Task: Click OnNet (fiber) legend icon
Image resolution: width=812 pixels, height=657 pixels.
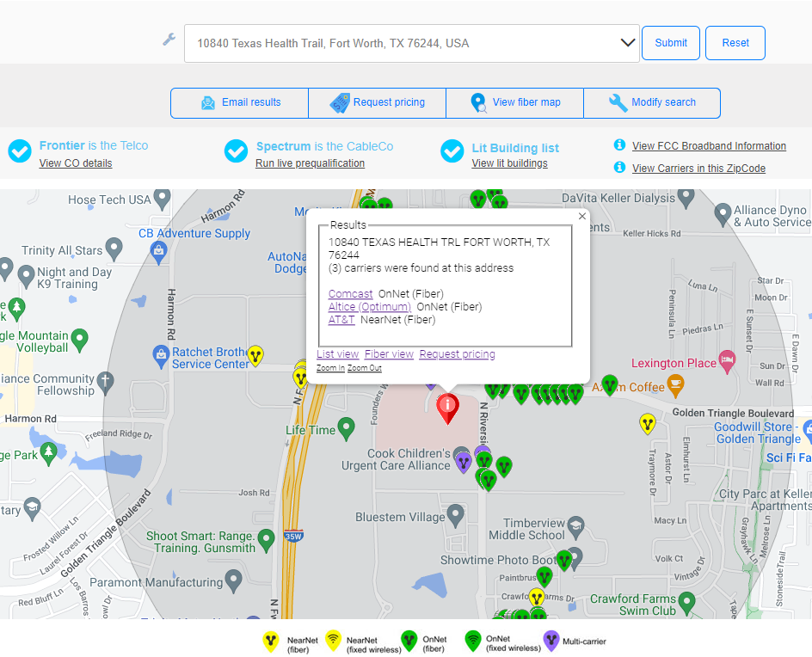Action: (x=409, y=641)
